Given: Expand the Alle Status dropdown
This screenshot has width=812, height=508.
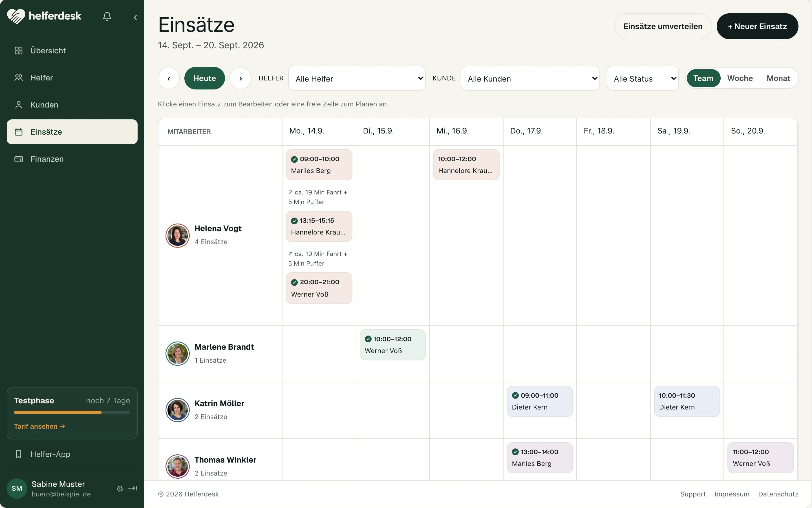Looking at the screenshot, I should tap(643, 78).
